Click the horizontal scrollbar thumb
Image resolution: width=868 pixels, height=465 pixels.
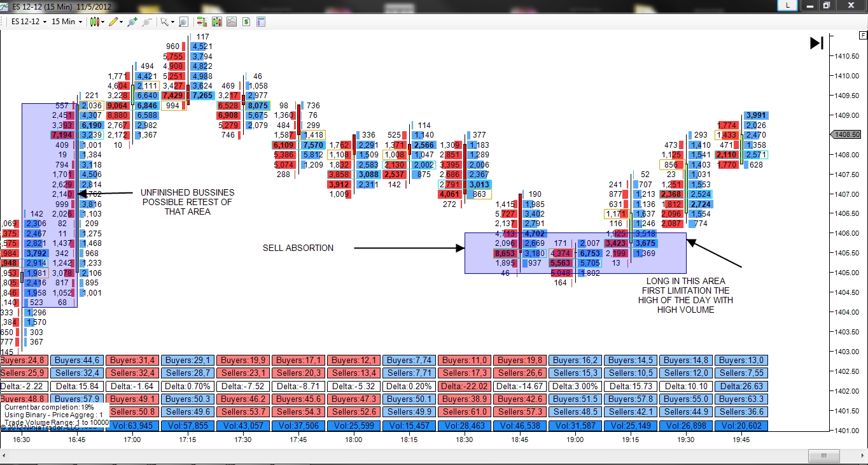pos(825,456)
